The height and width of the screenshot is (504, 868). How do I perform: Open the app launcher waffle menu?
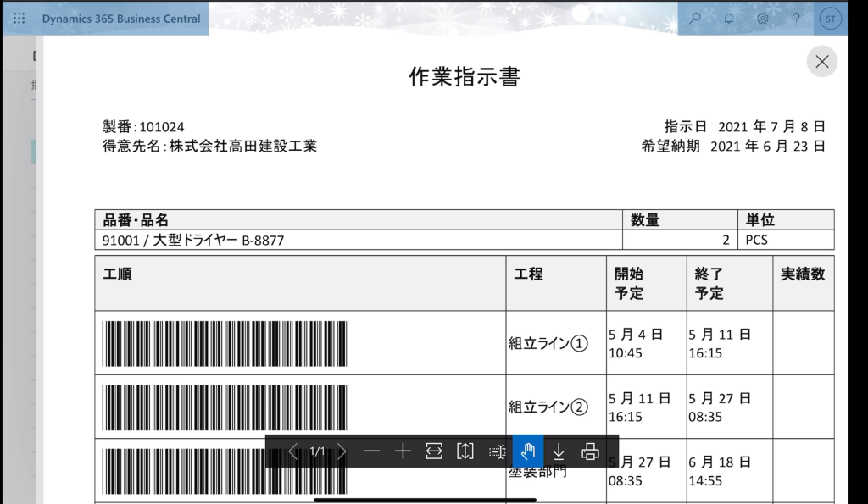tap(19, 19)
